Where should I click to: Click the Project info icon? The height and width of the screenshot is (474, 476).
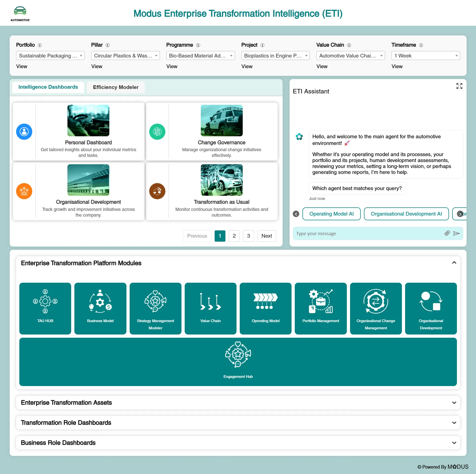[262, 45]
